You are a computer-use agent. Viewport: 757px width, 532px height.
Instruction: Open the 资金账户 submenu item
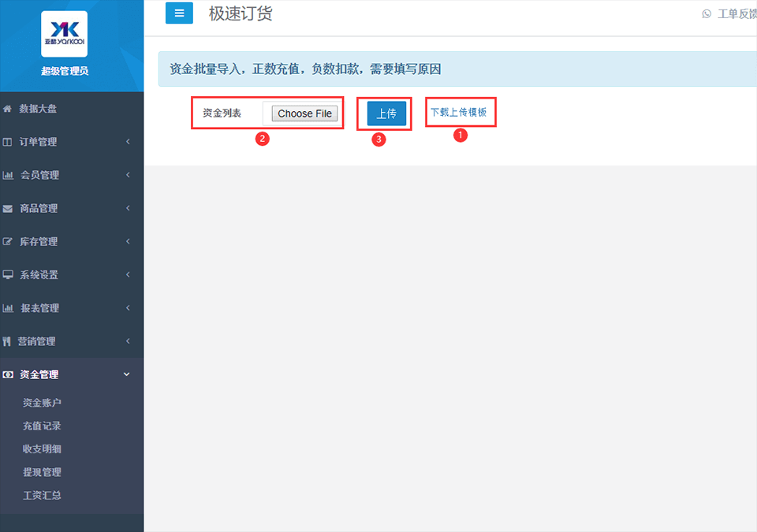click(x=42, y=403)
